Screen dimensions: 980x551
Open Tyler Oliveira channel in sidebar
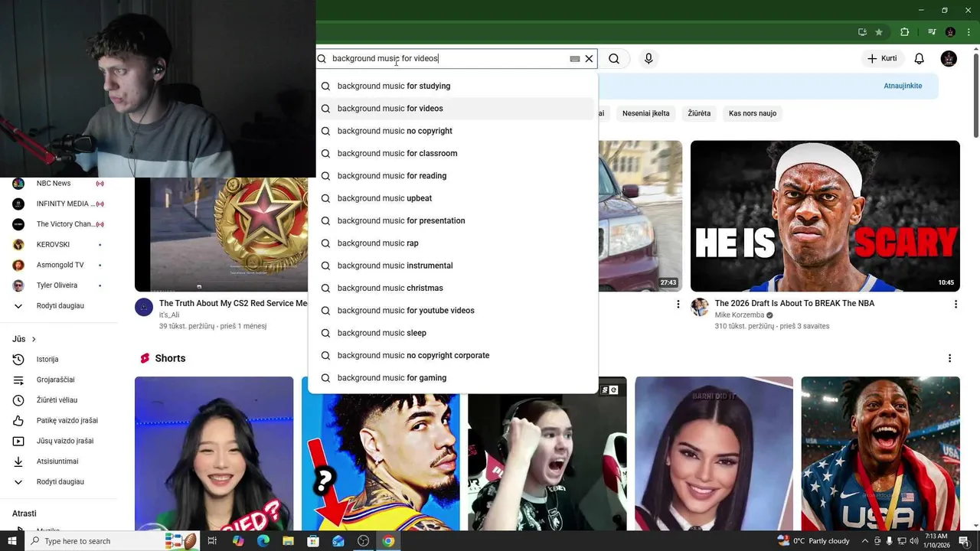(58, 285)
